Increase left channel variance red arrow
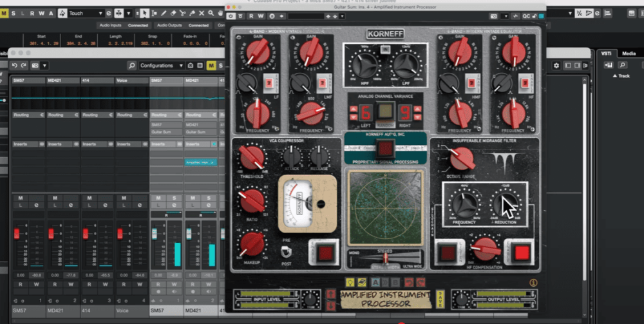Viewport: 644px width, 324px height. click(353, 110)
